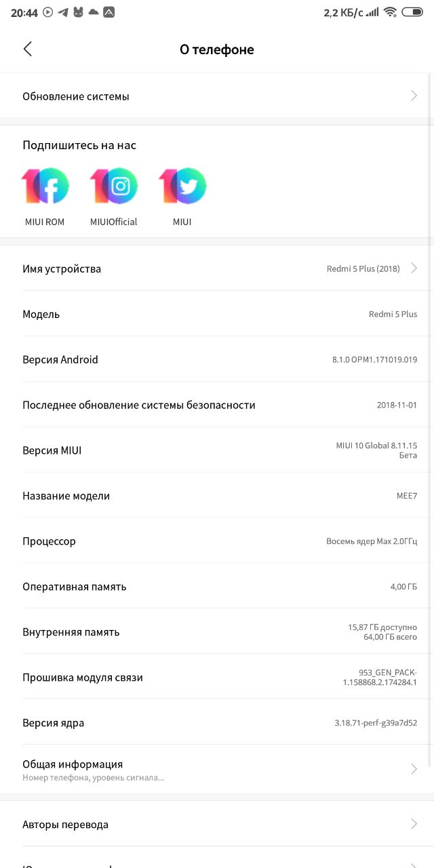Tap the Процессор row

click(217, 541)
